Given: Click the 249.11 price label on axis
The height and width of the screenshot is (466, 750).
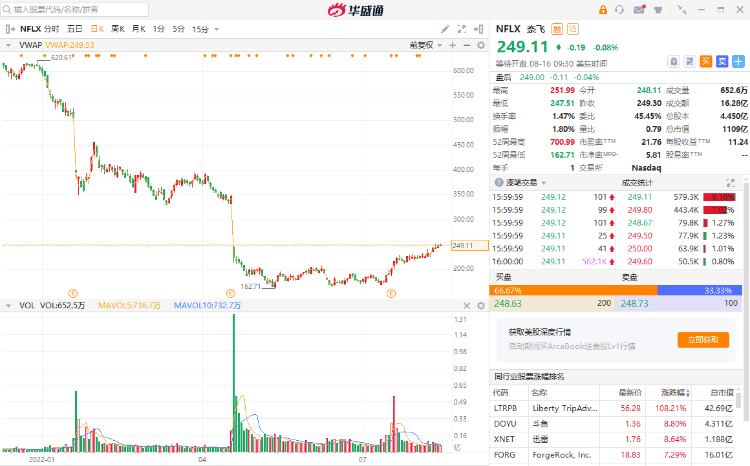Looking at the screenshot, I should [x=469, y=245].
